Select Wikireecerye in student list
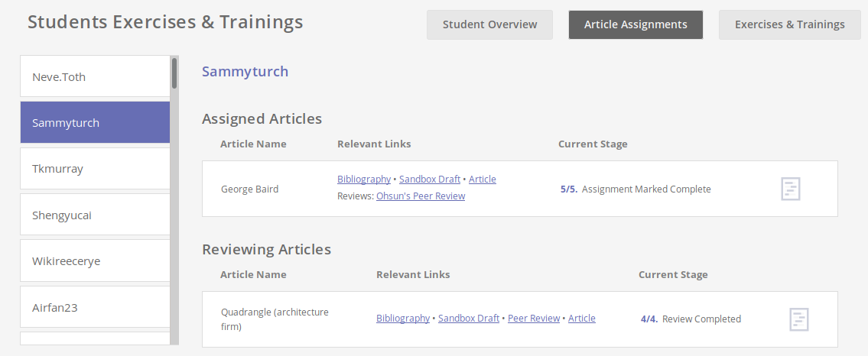The image size is (868, 356). tap(96, 261)
